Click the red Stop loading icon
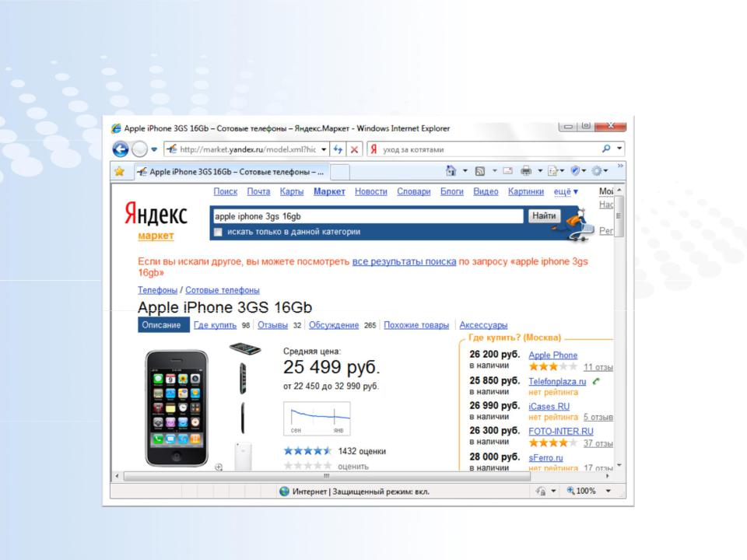This screenshot has width=747, height=560. tap(355, 149)
